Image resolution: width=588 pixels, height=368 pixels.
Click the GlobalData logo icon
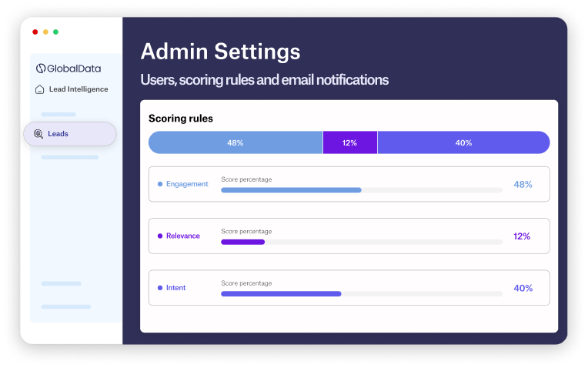pos(41,69)
